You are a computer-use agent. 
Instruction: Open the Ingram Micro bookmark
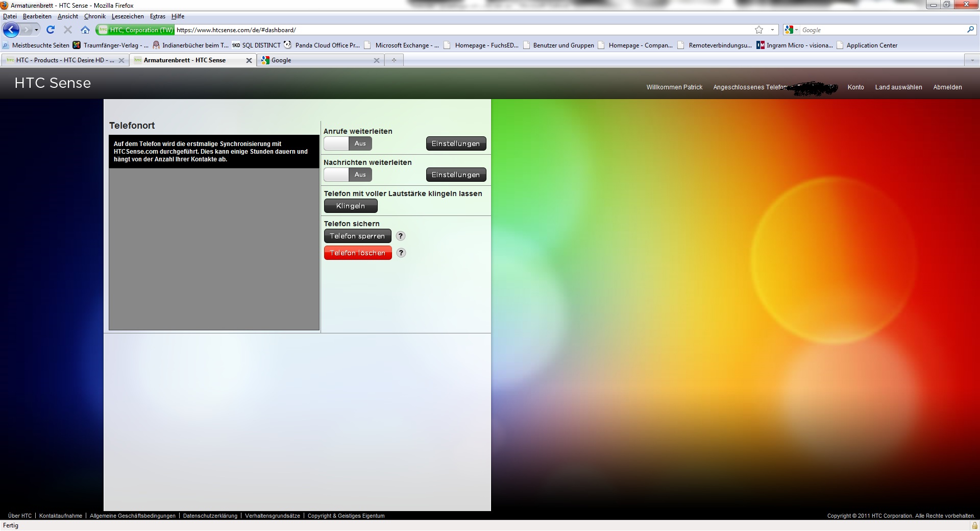pos(795,45)
